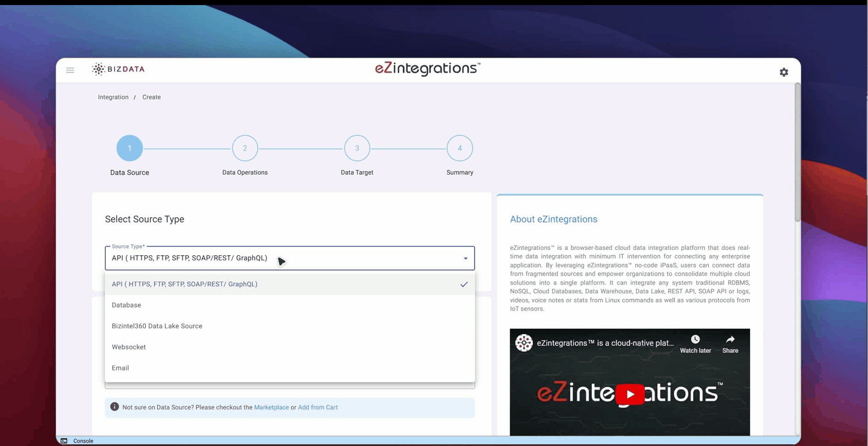Click the info icon near Data Source note

pos(114,407)
